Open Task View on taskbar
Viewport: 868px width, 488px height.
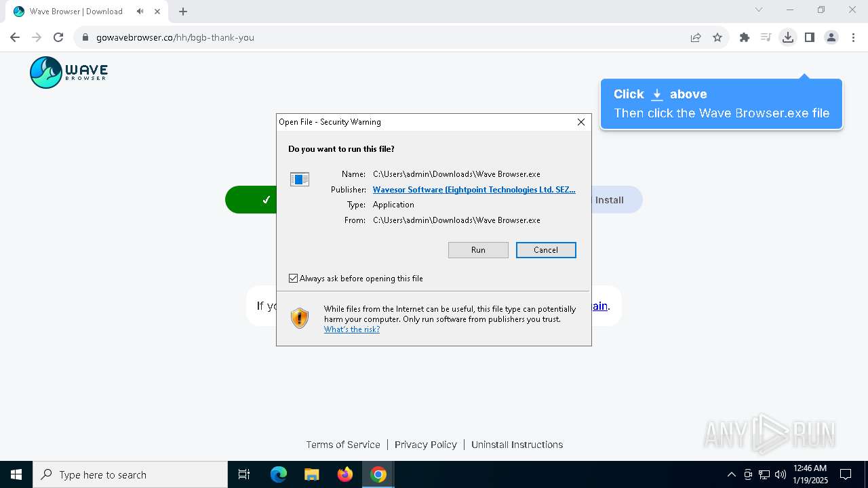tap(244, 474)
